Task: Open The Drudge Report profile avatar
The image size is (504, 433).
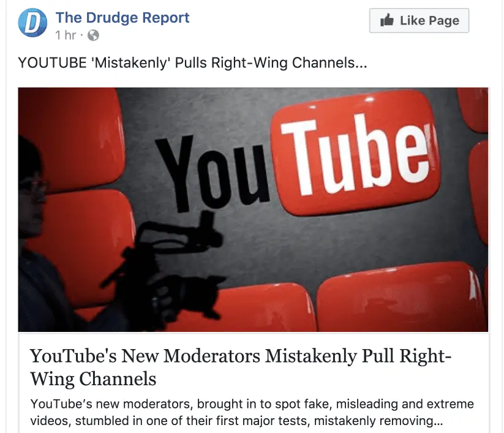Action: pos(32,23)
